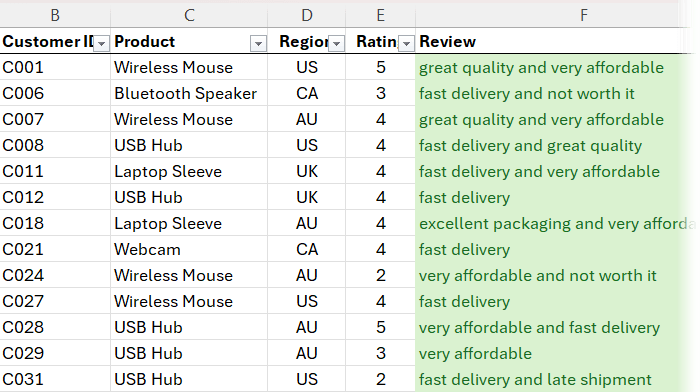The width and height of the screenshot is (700, 392).
Task: Click the Review header cell
Action: [557, 42]
